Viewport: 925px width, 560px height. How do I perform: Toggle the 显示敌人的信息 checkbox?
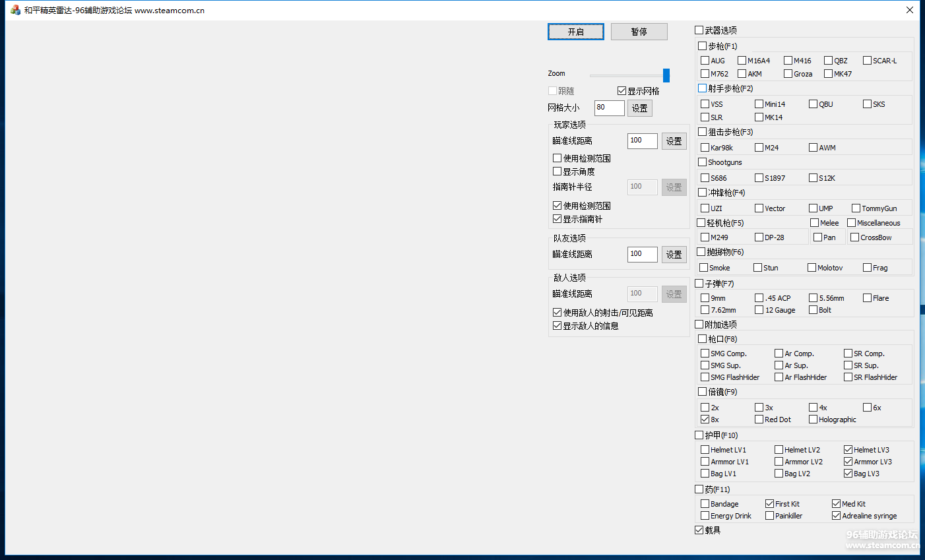557,326
